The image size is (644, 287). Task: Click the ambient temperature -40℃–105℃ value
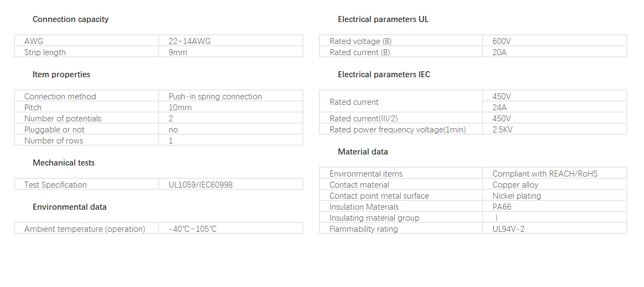click(192, 229)
